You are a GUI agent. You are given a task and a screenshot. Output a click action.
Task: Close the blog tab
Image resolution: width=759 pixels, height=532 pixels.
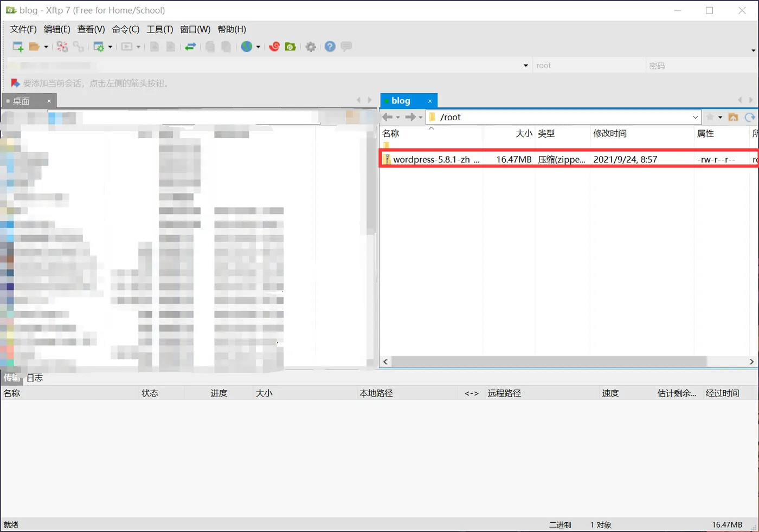coord(430,101)
